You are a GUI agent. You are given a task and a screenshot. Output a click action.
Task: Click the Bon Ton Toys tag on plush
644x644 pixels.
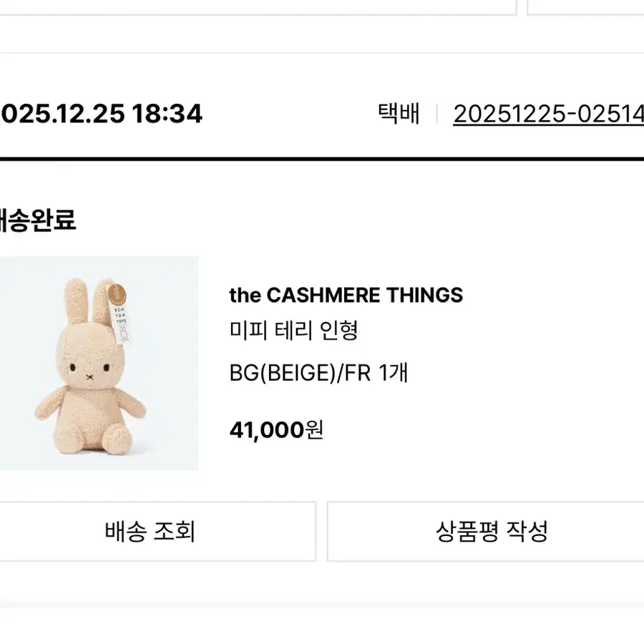coord(119,313)
